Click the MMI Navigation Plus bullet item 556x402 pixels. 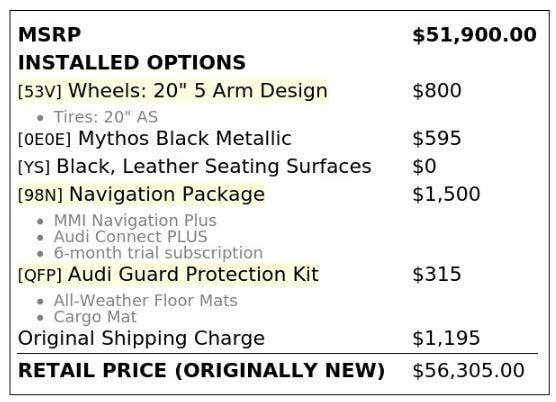pyautogui.click(x=135, y=220)
